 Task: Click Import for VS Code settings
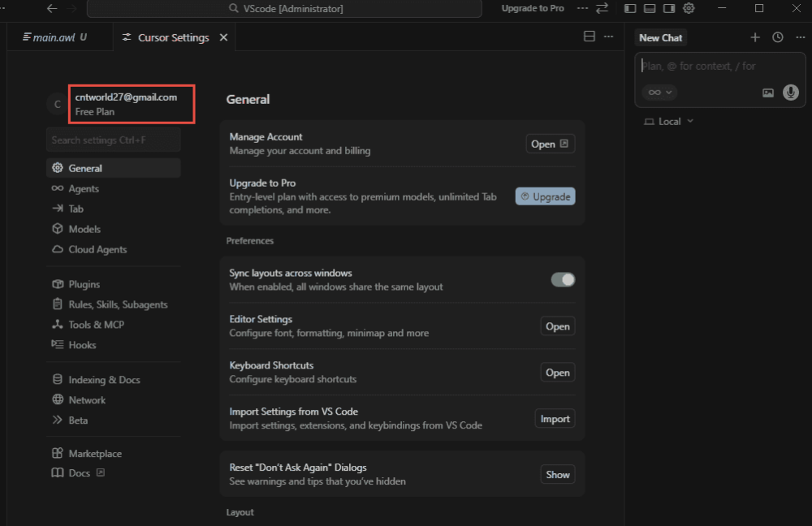tap(555, 419)
